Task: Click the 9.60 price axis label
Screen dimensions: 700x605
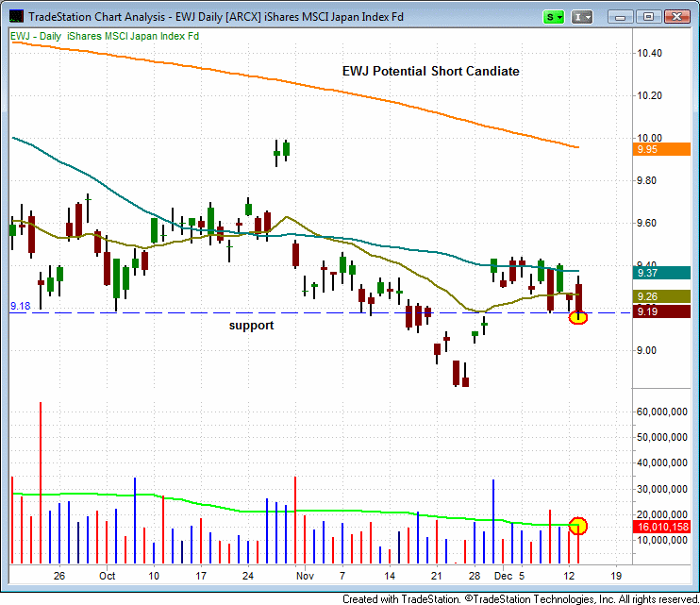Action: [647, 224]
